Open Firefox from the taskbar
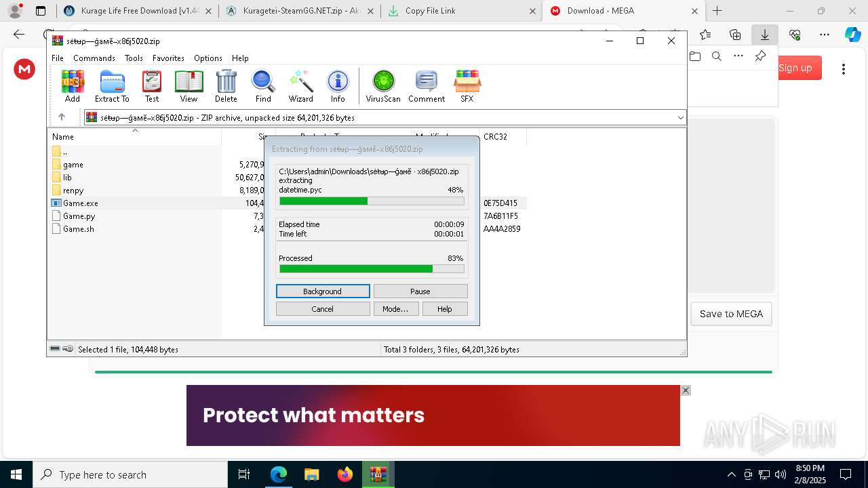 click(x=345, y=474)
